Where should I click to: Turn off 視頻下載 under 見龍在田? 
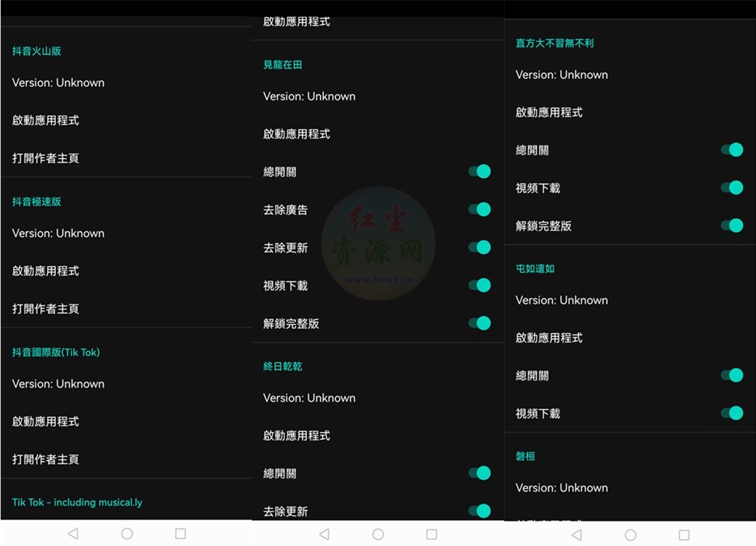point(480,285)
